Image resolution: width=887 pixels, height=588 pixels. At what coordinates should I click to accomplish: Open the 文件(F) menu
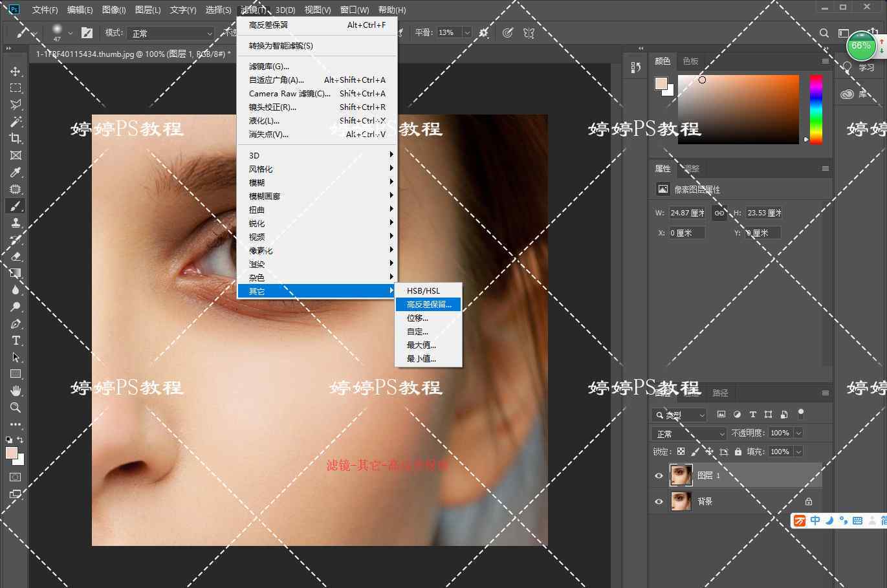tap(45, 10)
